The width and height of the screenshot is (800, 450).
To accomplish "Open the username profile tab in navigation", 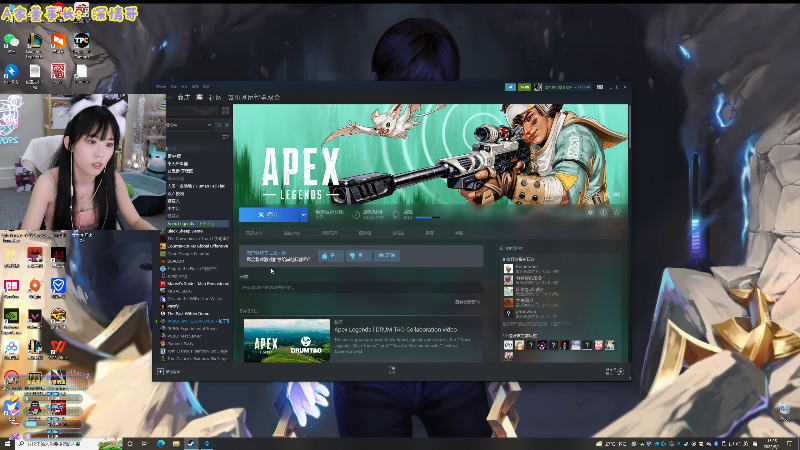I will tap(254, 97).
